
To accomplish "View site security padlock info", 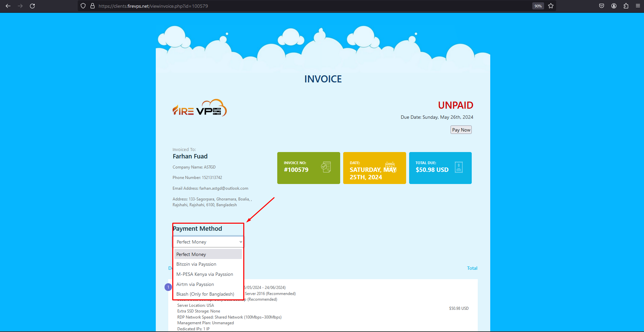I will tap(93, 6).
